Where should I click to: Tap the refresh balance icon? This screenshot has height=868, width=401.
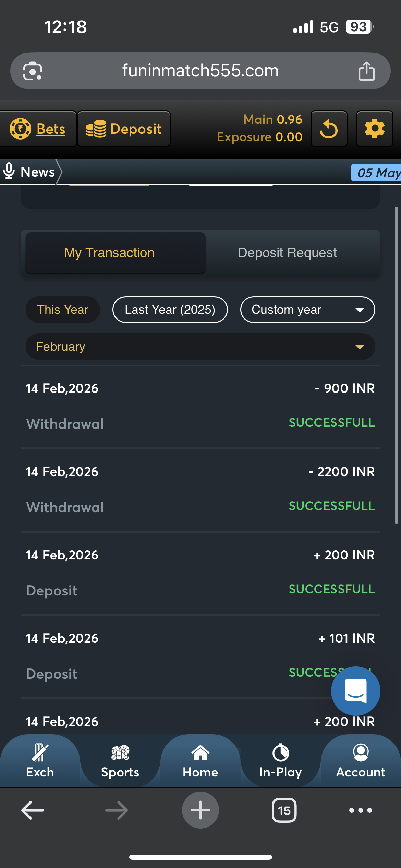pyautogui.click(x=329, y=129)
